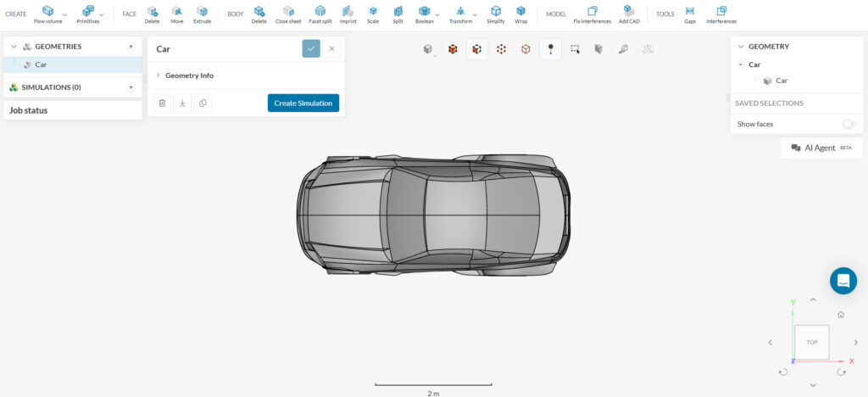The width and height of the screenshot is (868, 397).
Task: Duplicate the Car geometry with copy icon
Action: 203,103
